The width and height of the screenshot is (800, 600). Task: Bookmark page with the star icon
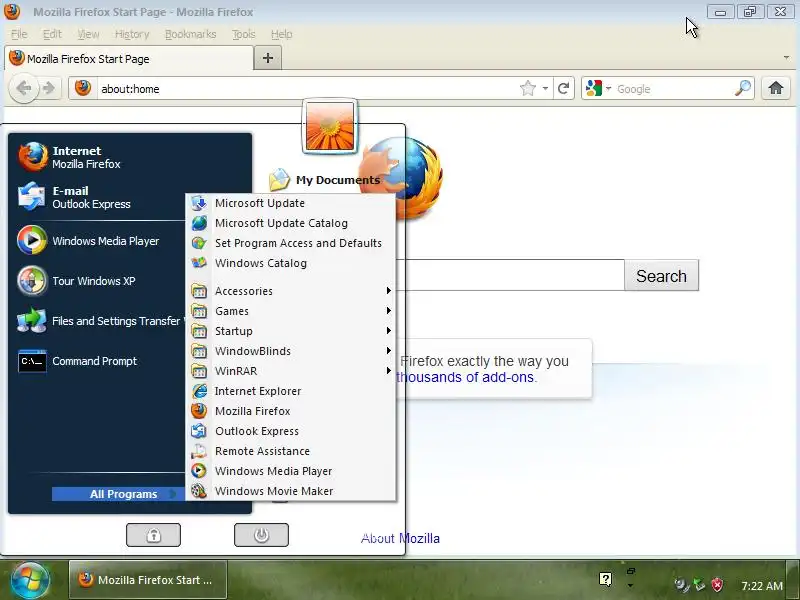(x=528, y=89)
